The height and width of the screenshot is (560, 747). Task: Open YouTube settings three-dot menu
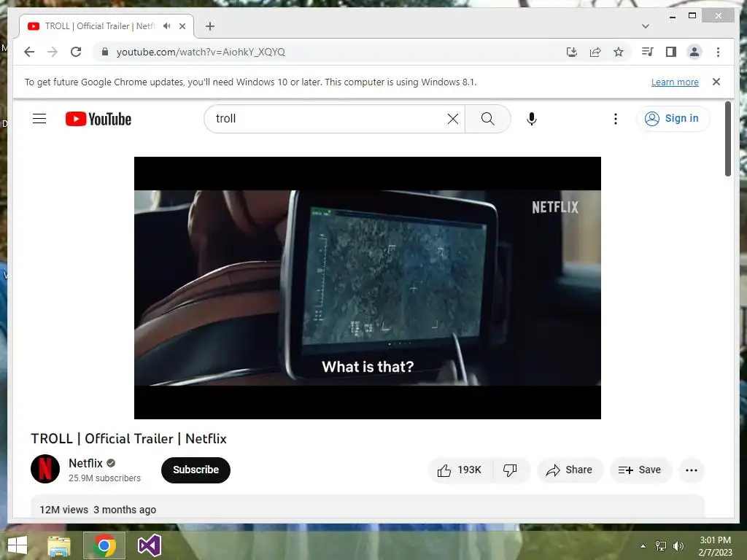[616, 119]
